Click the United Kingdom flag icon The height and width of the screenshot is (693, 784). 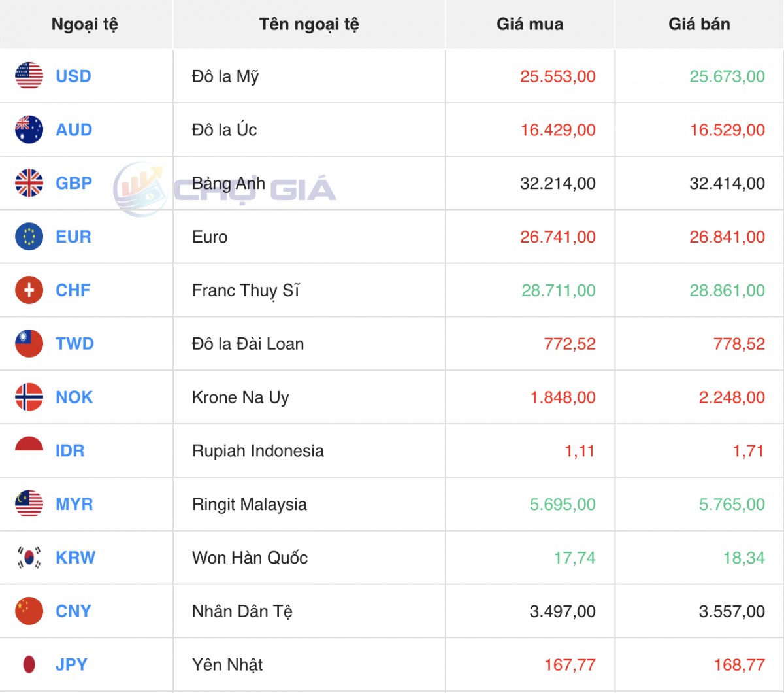coord(29,183)
